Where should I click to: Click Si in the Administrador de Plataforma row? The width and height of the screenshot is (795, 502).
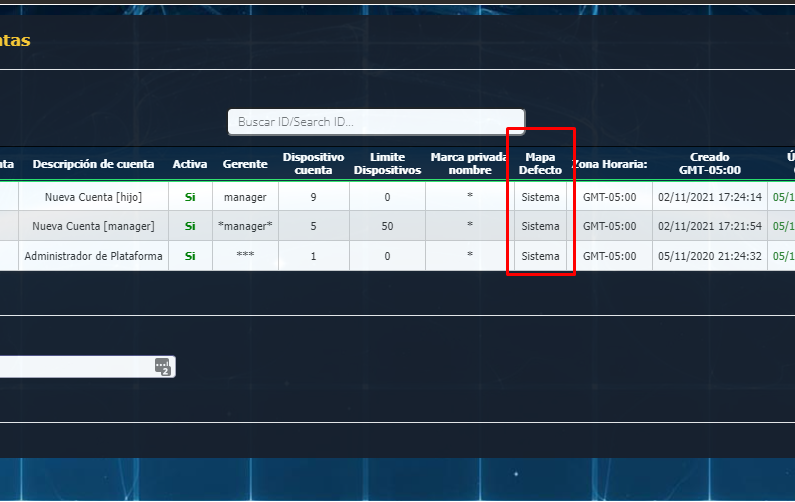click(x=190, y=256)
